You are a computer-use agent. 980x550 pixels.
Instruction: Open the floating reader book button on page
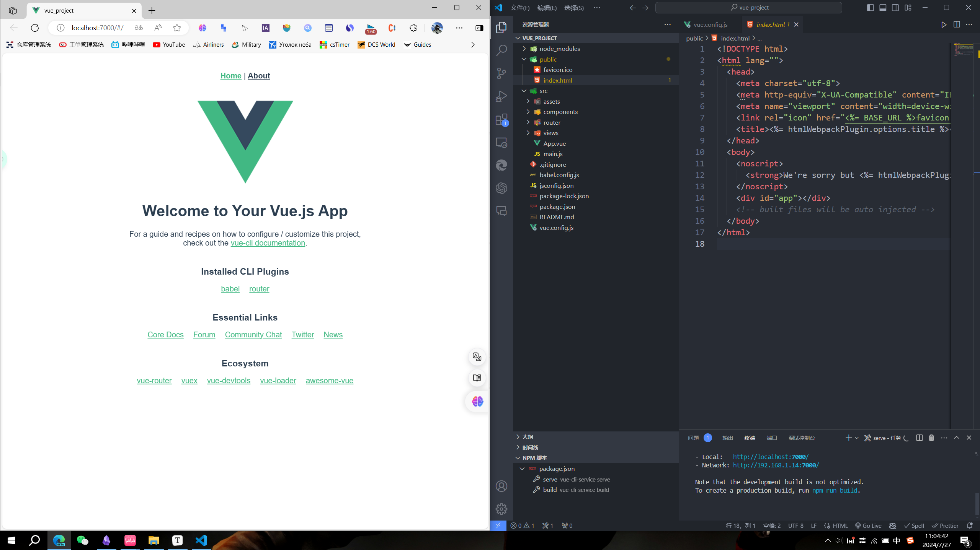(477, 378)
